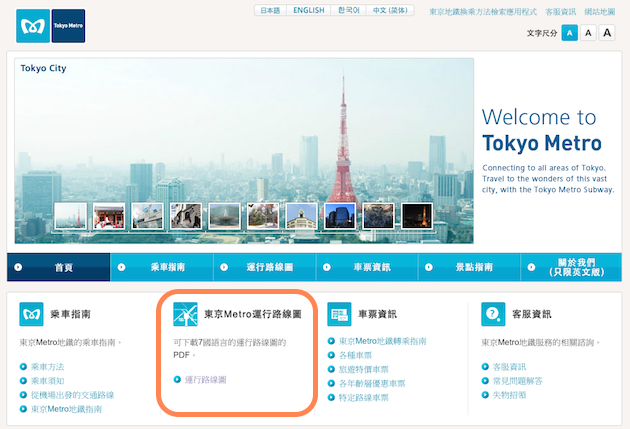
Task: Open the 網站地圖 link
Action: 599,12
